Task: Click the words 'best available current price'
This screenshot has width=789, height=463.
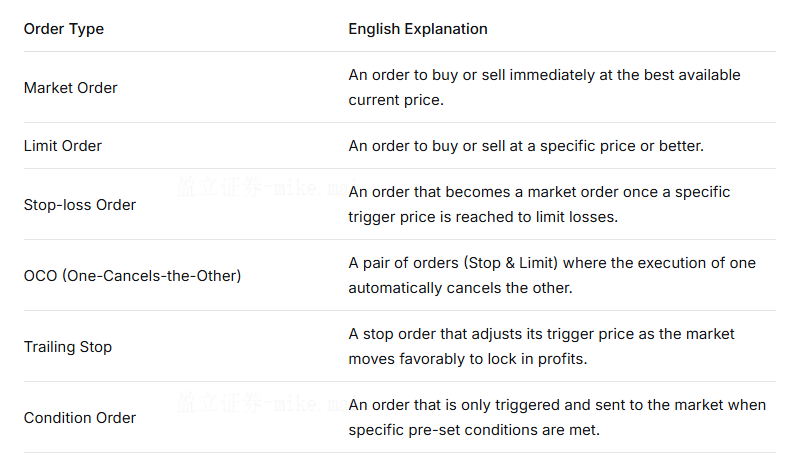Action: tap(680, 76)
